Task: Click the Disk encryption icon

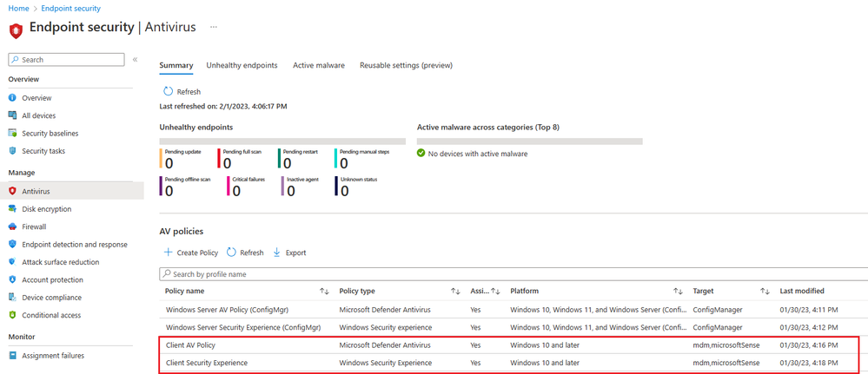Action: point(12,208)
